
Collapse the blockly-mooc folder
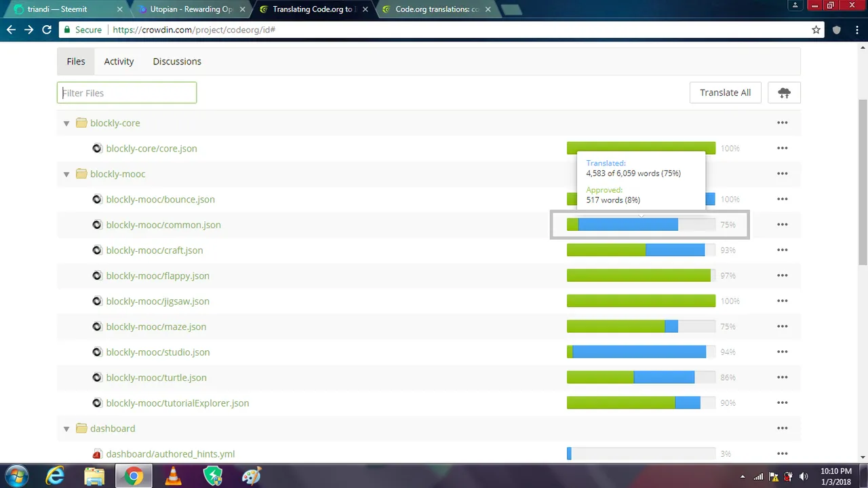[x=66, y=174]
